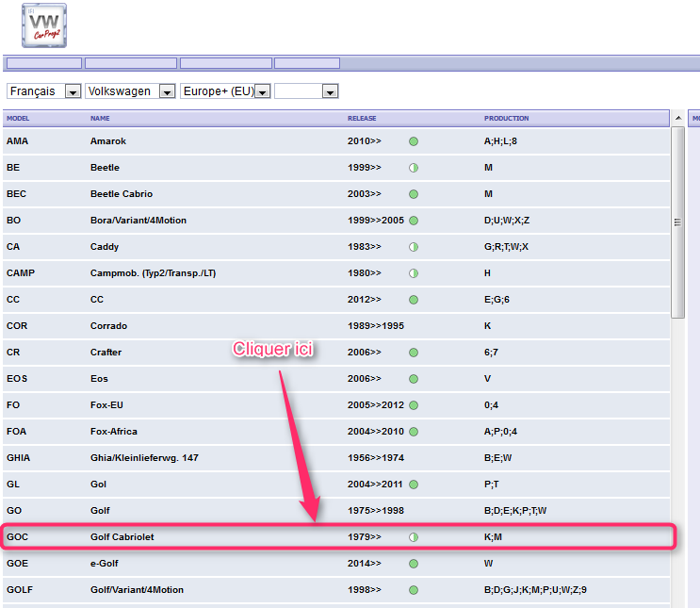Screen dimensions: 700x608
Task: Click the green status dot for Beetle Cabrio
Action: 414,194
